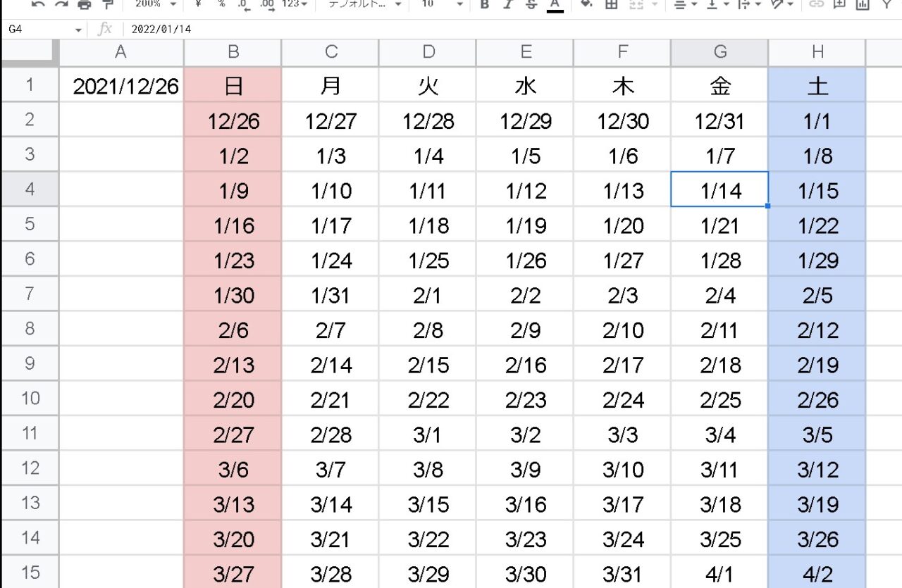Open the text color picker
The height and width of the screenshot is (588, 902).
click(x=555, y=6)
